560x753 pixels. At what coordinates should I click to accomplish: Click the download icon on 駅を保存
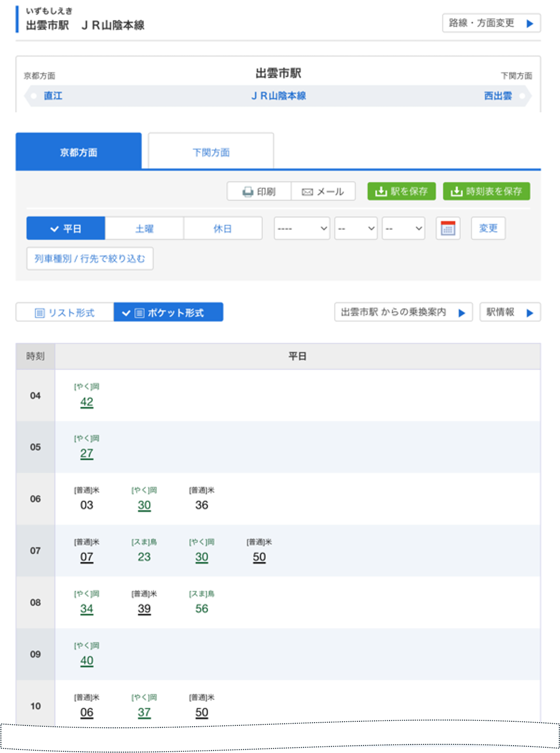click(381, 191)
